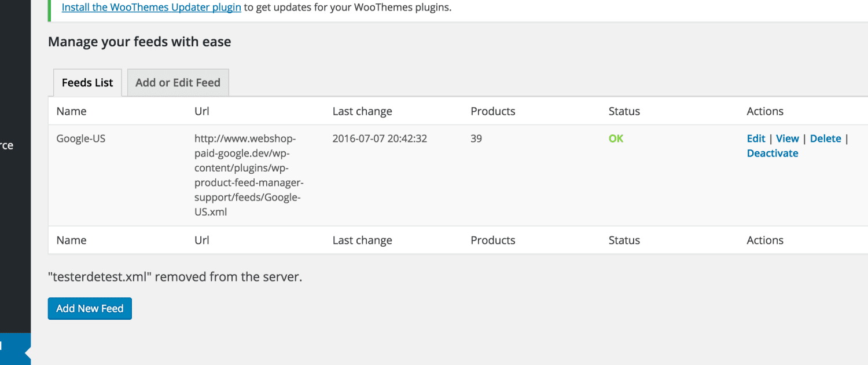This screenshot has width=868, height=365.
Task: Select the Google-US feed name cell
Action: click(x=80, y=139)
